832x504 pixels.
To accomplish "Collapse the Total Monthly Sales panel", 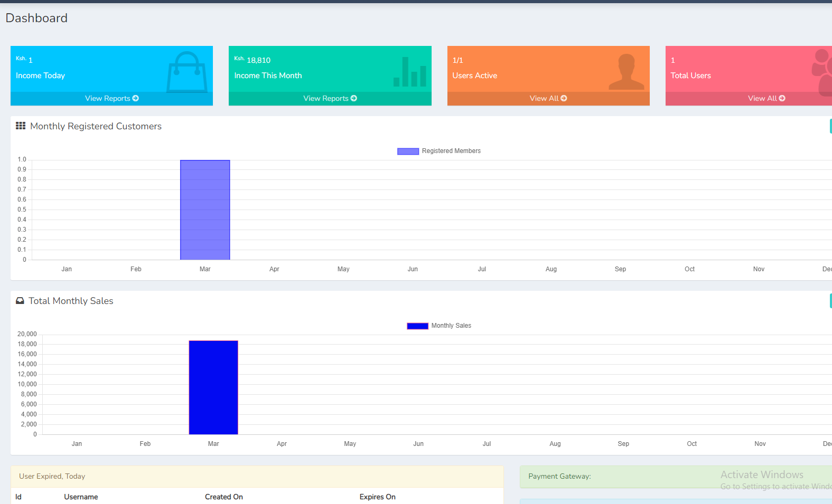I will [830, 301].
